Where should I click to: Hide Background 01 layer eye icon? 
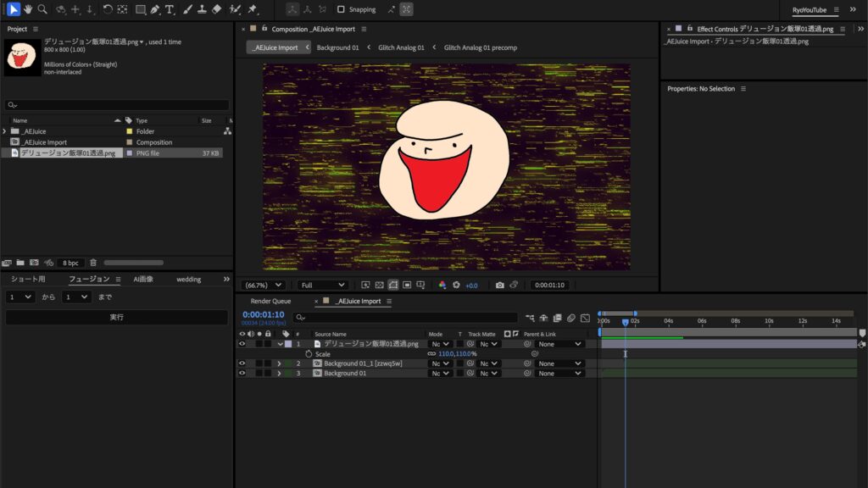(x=242, y=373)
